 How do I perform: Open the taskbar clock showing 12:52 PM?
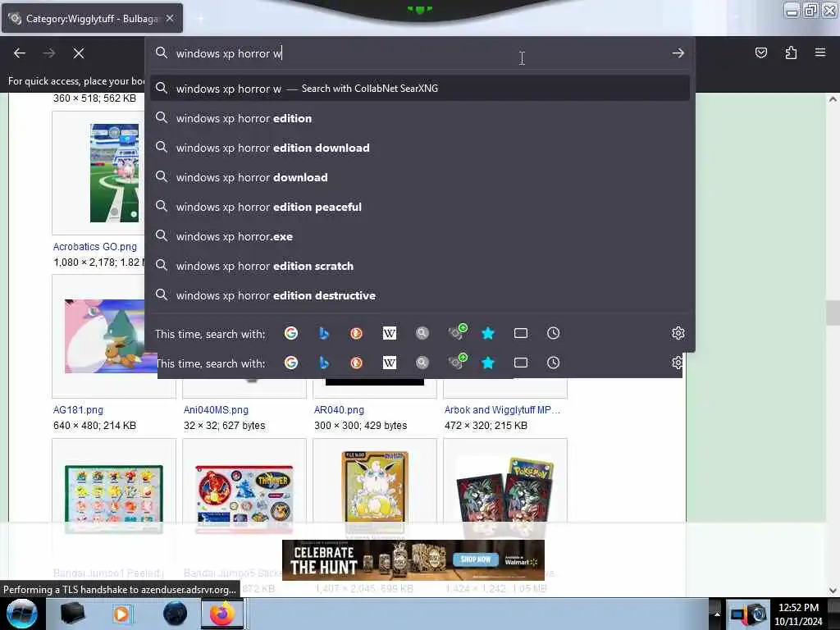click(x=798, y=614)
